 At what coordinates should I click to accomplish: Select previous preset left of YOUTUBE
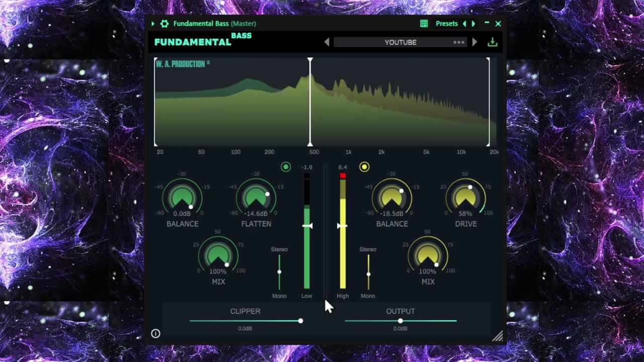[x=327, y=42]
